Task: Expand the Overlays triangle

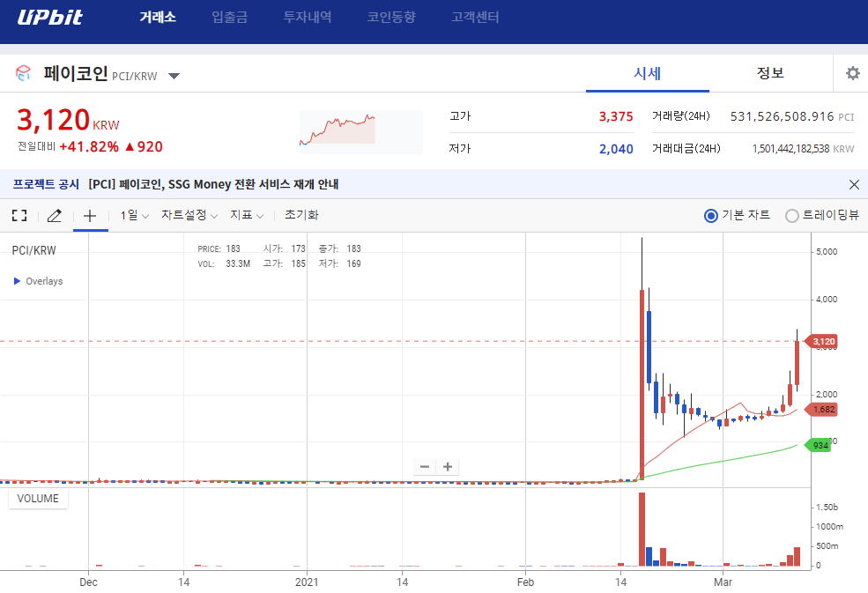Action: point(17,281)
